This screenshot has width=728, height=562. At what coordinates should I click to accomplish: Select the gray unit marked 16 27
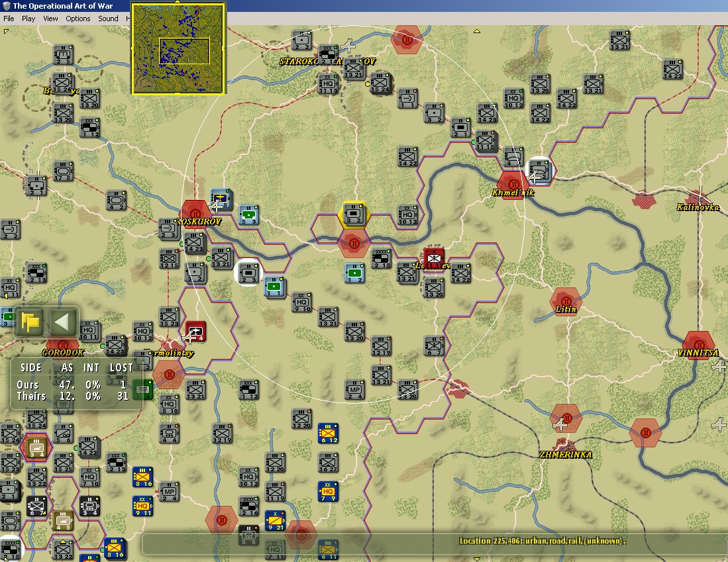328,462
